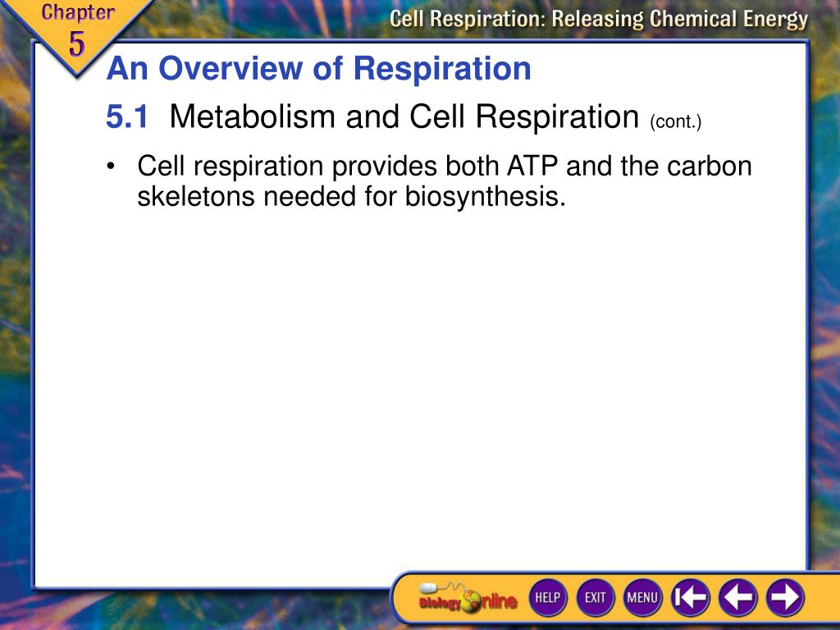Image resolution: width=840 pixels, height=630 pixels.
Task: Open the Biology Online link
Action: (x=468, y=599)
